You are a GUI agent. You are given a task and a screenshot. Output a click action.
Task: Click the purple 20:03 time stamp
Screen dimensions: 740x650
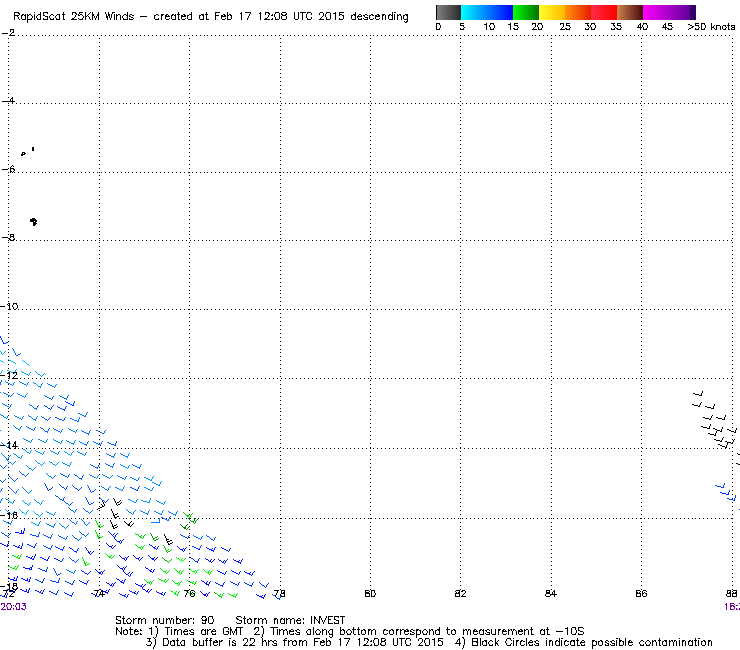(x=14, y=607)
